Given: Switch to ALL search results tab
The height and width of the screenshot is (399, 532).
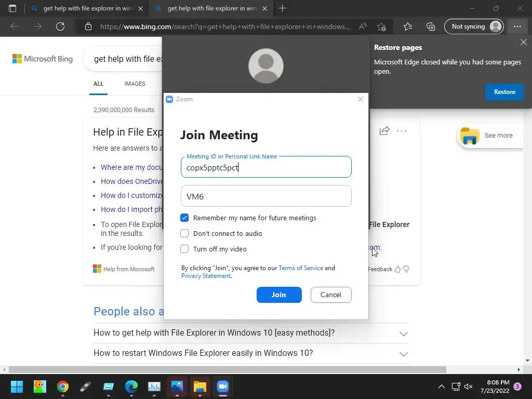Looking at the screenshot, I should [98, 84].
